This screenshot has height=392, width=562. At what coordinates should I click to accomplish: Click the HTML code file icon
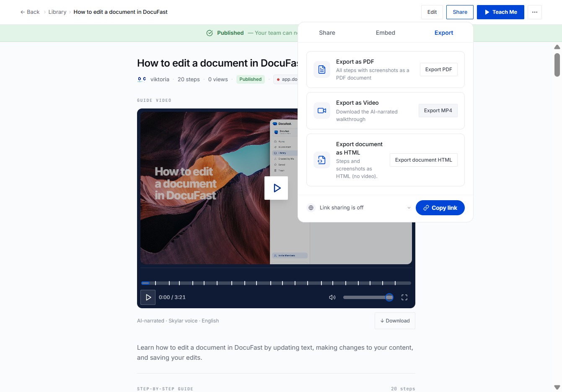(322, 160)
